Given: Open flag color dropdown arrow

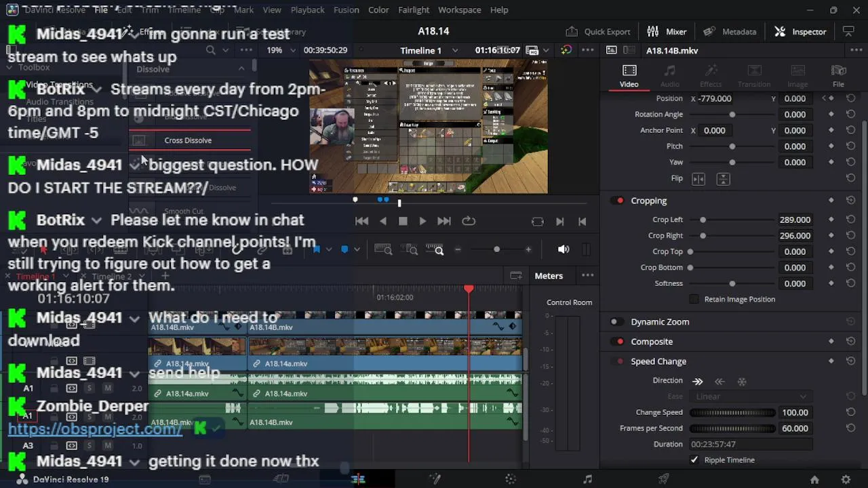Looking at the screenshot, I should [x=329, y=249].
